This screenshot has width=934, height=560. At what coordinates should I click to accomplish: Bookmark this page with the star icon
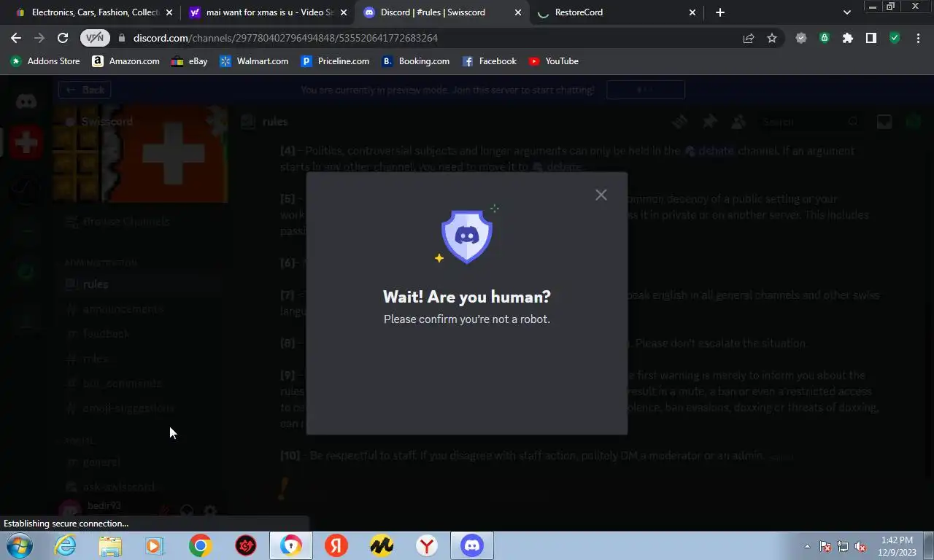[772, 38]
